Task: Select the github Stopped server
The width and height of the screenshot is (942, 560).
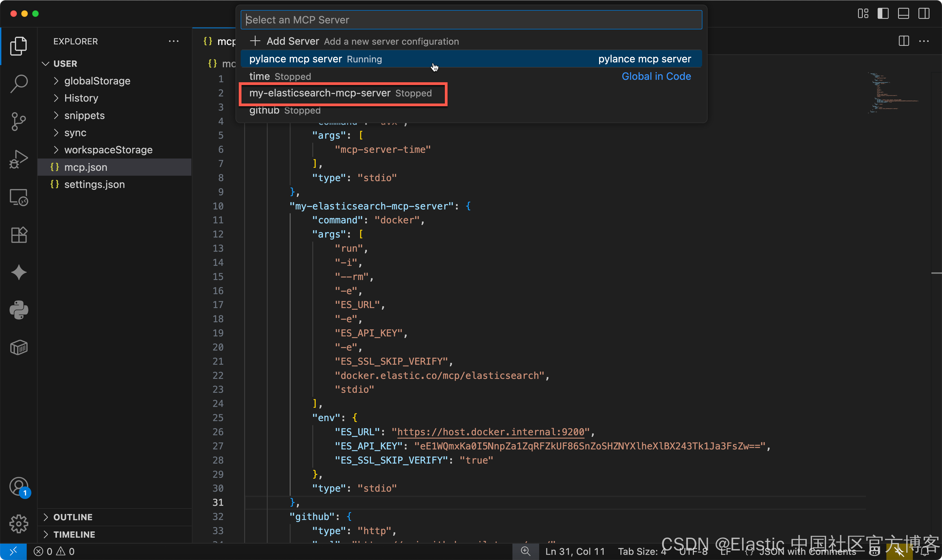Action: tap(471, 111)
